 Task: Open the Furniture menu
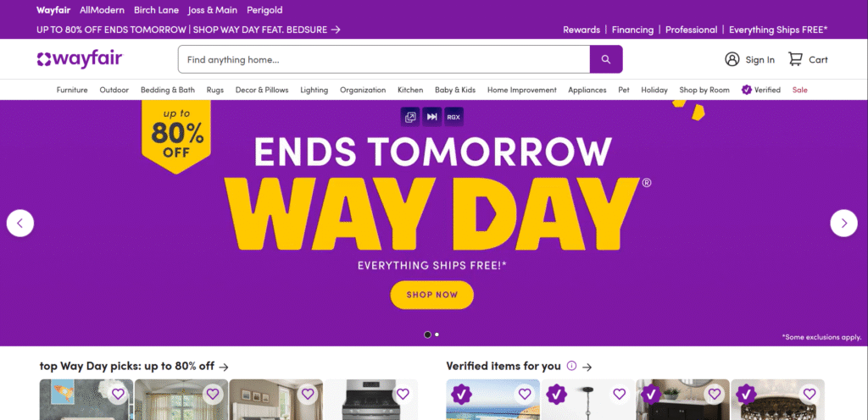coord(72,90)
